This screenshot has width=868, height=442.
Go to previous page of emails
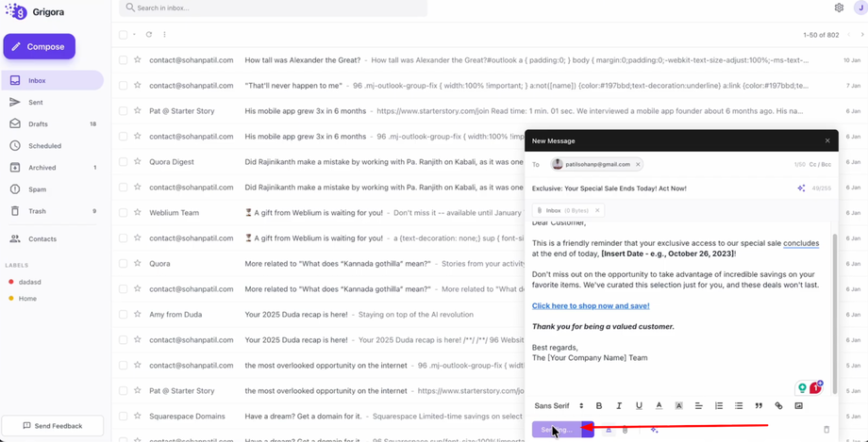[x=849, y=35]
